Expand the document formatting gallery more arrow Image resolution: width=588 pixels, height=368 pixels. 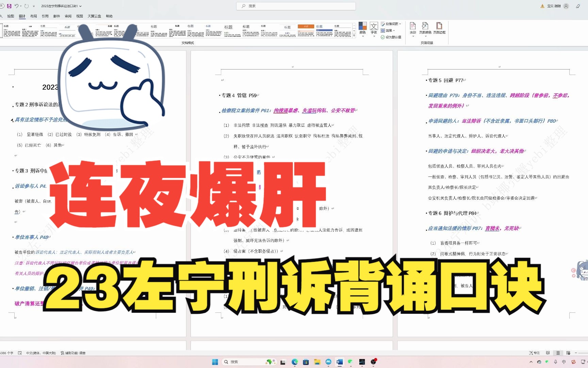click(354, 35)
